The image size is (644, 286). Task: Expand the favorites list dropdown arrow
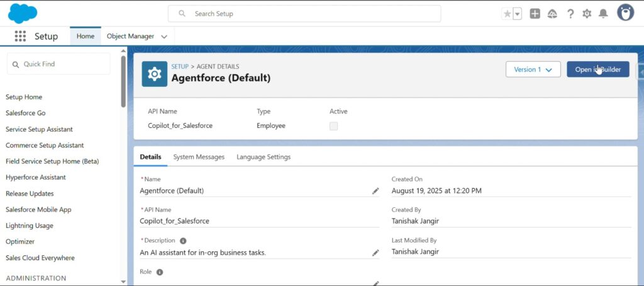point(518,14)
